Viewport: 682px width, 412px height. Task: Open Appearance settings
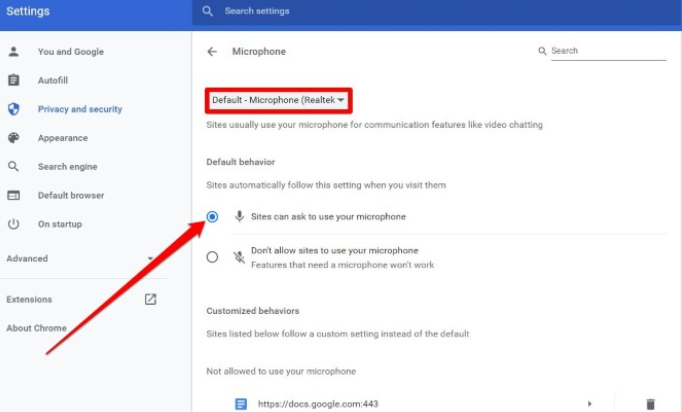pos(63,138)
